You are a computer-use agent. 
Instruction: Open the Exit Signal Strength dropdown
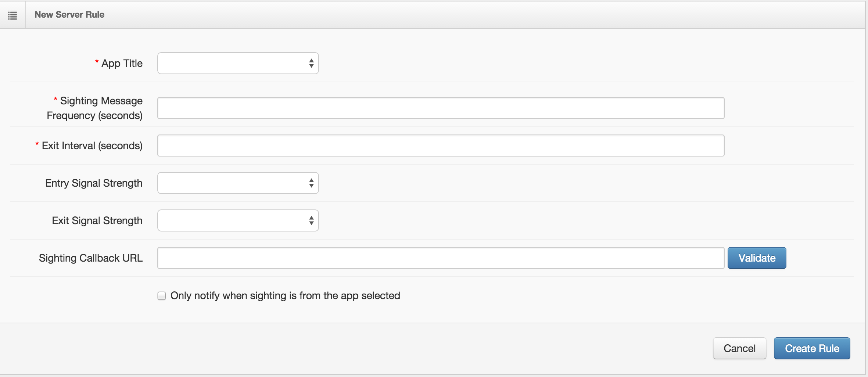[x=238, y=220]
